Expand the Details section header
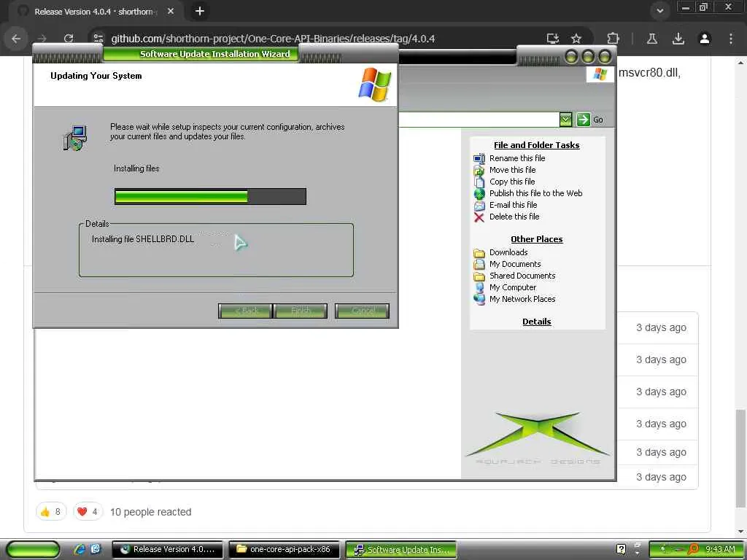Viewport: 747px width, 560px height. (536, 322)
